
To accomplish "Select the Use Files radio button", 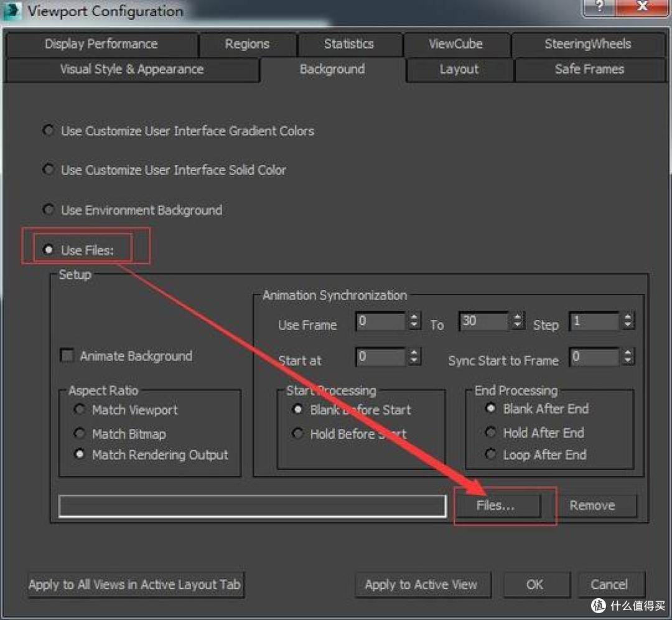I will tap(49, 250).
